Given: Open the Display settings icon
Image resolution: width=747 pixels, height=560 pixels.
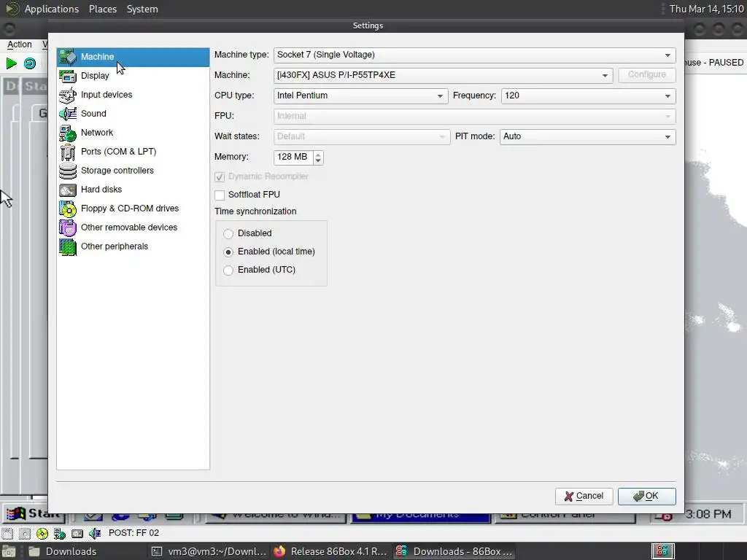Looking at the screenshot, I should [x=68, y=76].
